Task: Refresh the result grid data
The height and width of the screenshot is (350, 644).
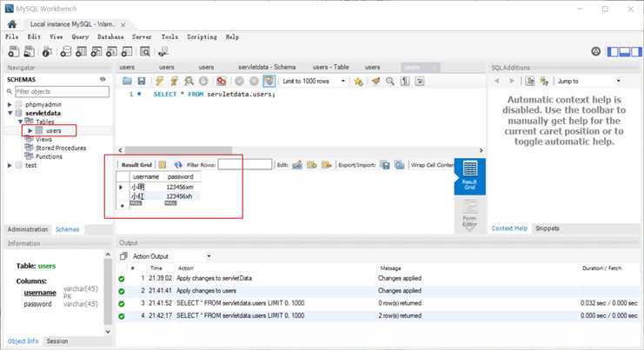Action: [178, 164]
